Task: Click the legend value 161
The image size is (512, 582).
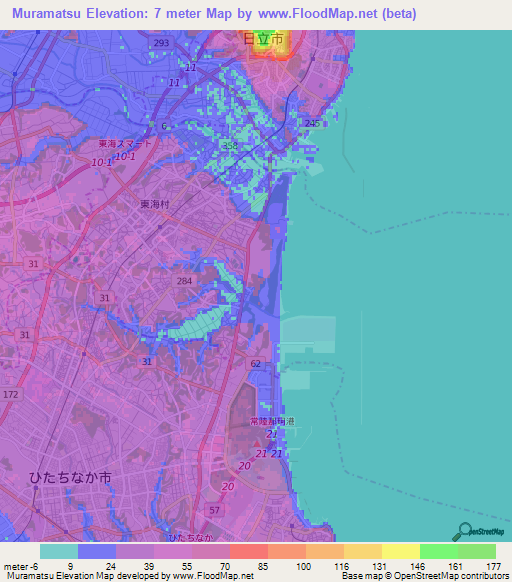Action: (455, 567)
